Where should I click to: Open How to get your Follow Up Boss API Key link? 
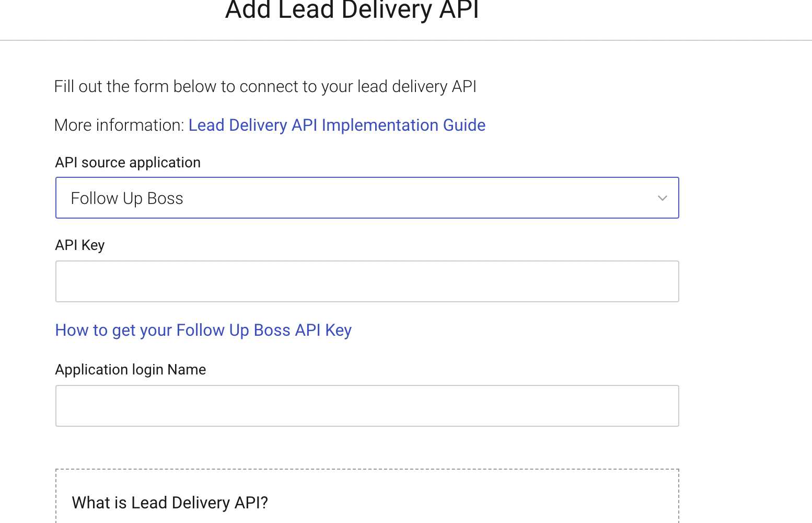point(203,331)
